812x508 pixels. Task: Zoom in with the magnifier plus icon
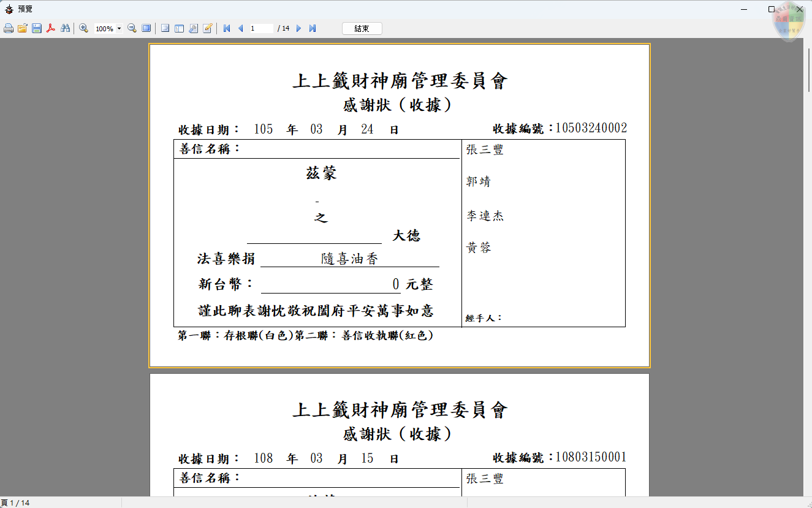click(x=84, y=28)
